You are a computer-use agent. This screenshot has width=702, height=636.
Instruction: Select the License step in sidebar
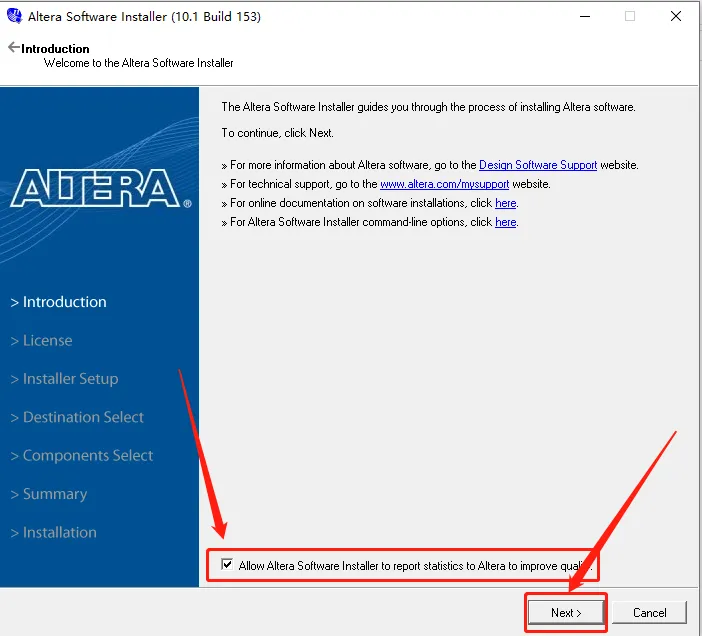coord(41,340)
